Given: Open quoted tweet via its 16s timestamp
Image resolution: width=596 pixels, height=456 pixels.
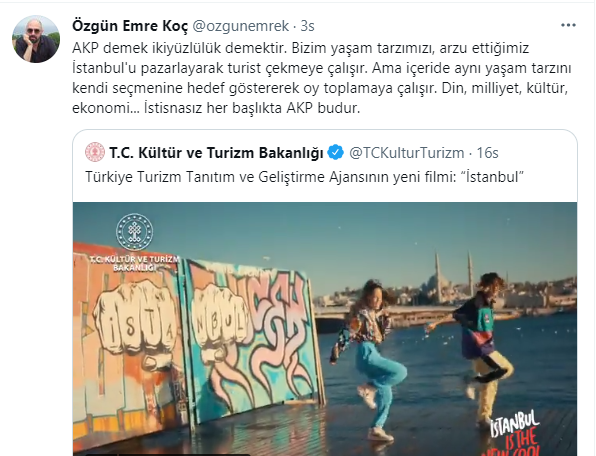Looking at the screenshot, I should click(x=487, y=153).
